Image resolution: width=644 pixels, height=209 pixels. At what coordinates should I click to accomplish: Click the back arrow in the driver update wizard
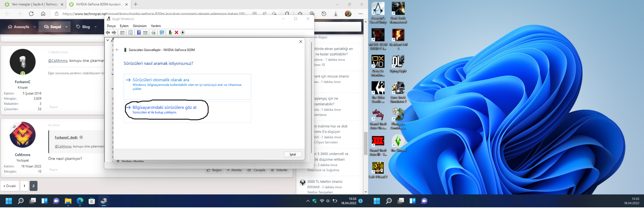coord(117,50)
